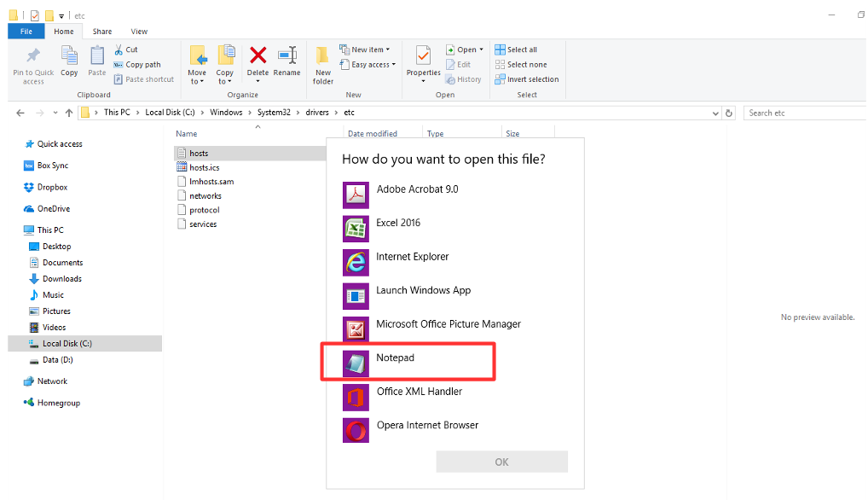Open the address bar dropdown arrow

(x=715, y=112)
